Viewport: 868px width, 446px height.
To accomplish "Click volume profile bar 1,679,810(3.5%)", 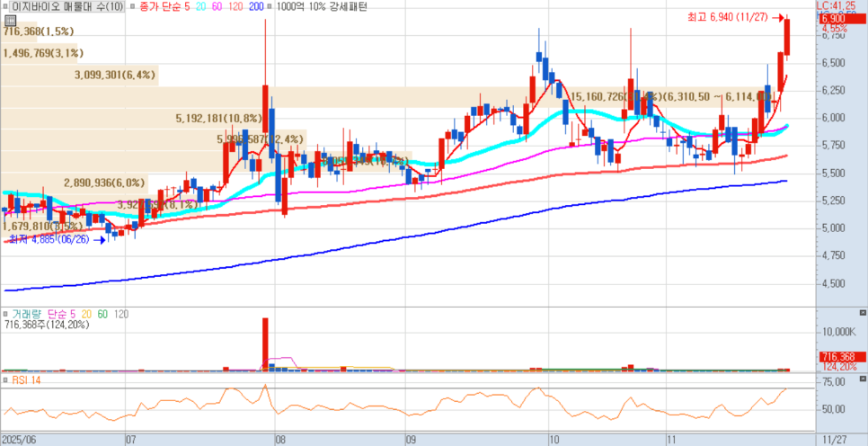I will click(43, 226).
